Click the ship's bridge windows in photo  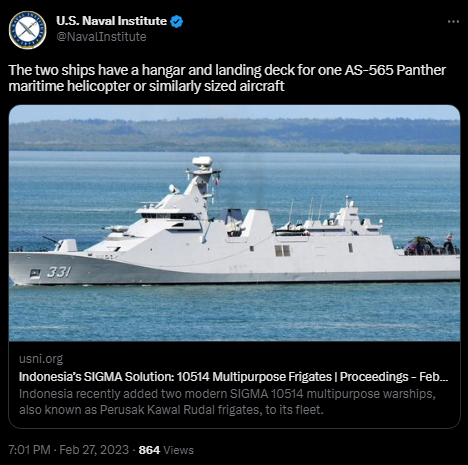168,216
